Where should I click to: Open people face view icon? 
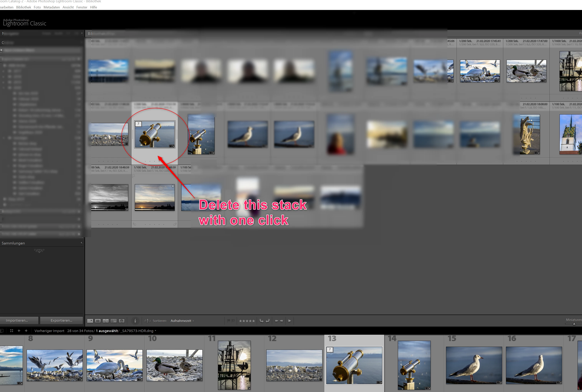122,321
